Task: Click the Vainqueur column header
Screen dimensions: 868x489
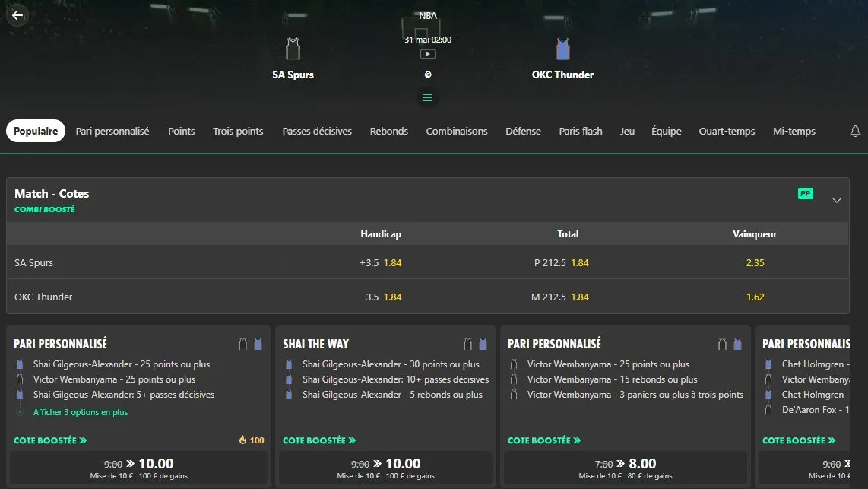Action: [x=755, y=234]
